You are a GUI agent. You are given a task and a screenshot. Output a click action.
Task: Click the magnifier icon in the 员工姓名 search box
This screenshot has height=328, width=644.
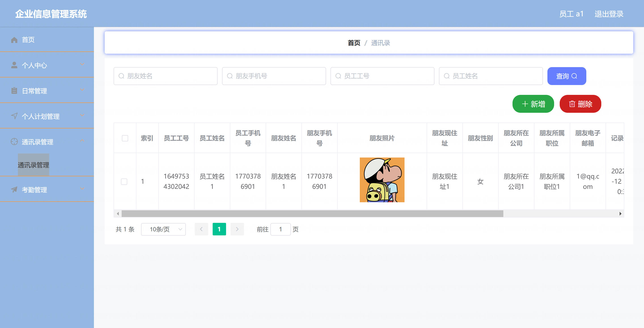pos(447,76)
